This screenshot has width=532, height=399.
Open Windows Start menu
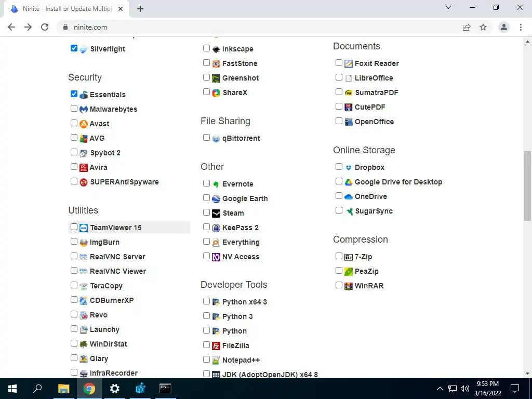pyautogui.click(x=12, y=389)
